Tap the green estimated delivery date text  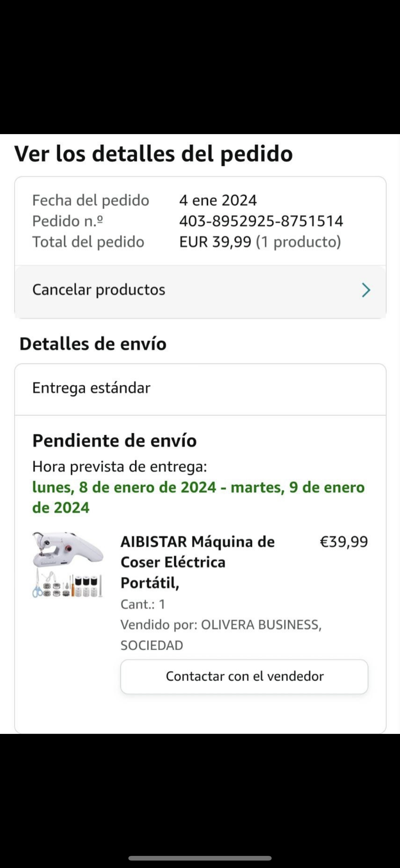coord(198,497)
